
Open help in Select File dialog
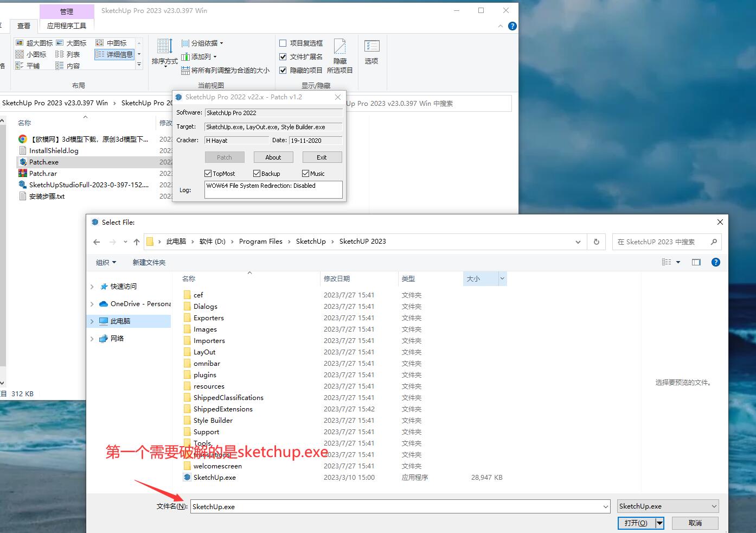716,262
